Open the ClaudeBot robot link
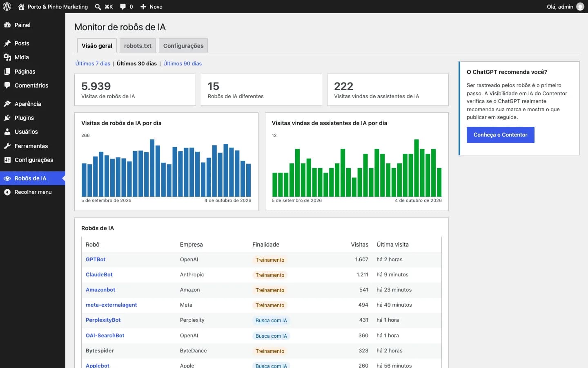588x368 pixels. coord(99,275)
